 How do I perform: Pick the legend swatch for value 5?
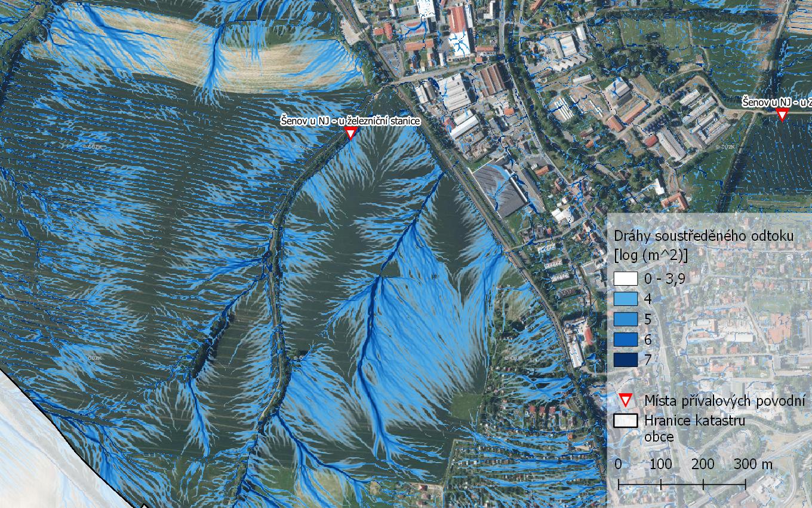(x=626, y=319)
